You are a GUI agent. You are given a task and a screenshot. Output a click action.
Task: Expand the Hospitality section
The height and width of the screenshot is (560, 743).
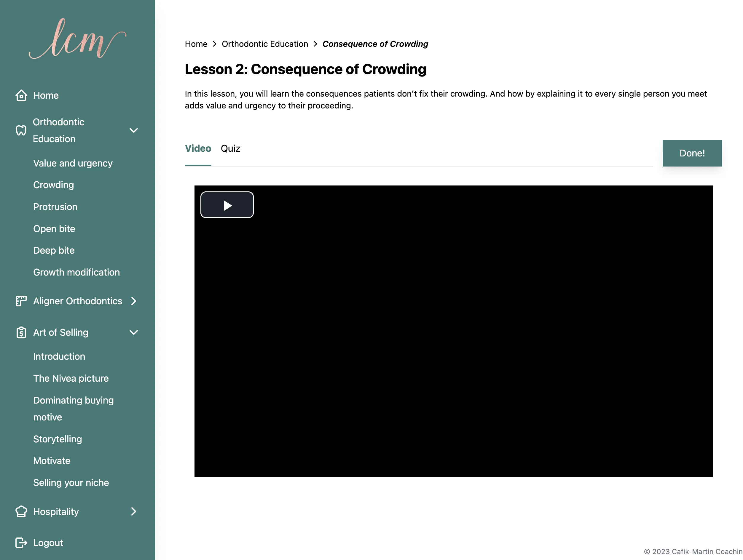point(134,512)
